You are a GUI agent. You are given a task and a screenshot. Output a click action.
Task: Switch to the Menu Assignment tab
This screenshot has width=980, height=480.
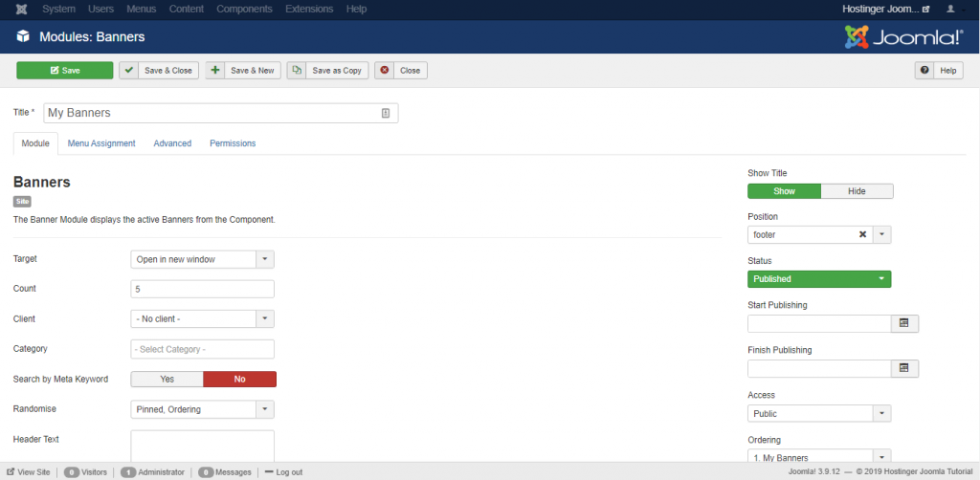101,142
